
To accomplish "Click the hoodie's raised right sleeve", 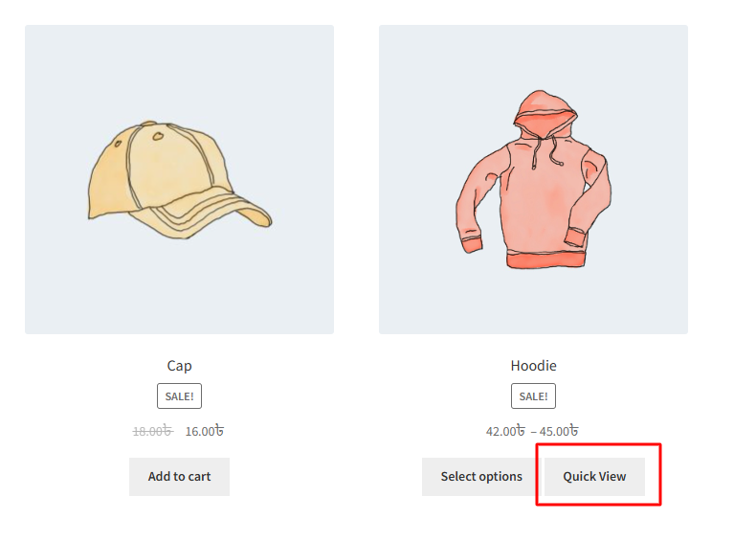I will (x=590, y=193).
